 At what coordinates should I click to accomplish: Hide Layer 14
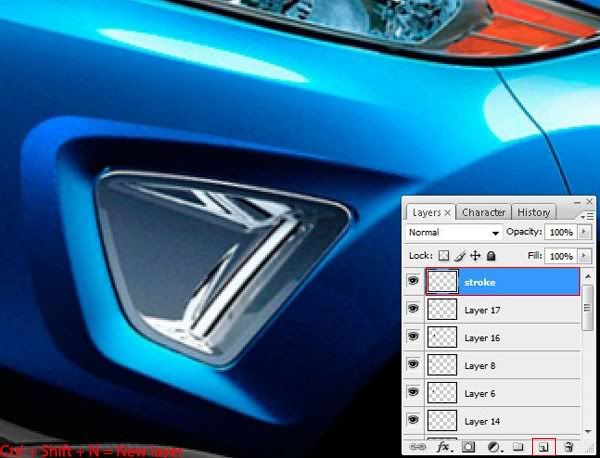click(413, 420)
